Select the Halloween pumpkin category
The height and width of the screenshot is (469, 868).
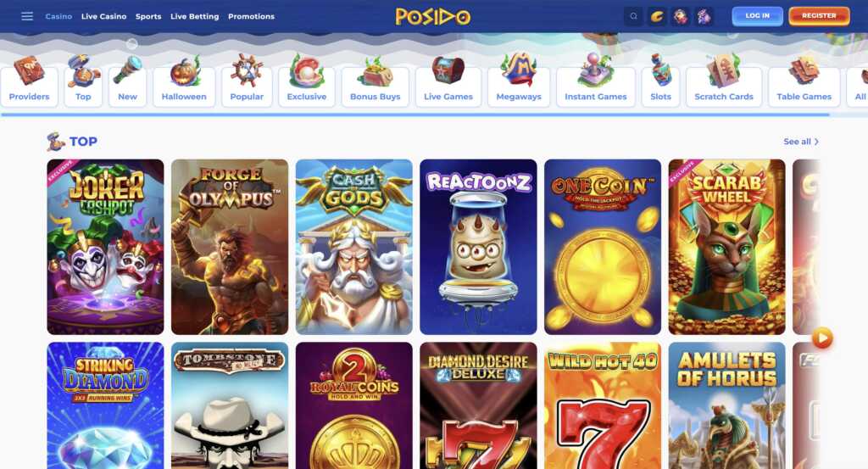tap(184, 81)
